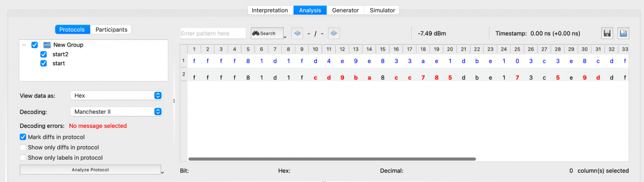Click the save-all disks icon
Image resolution: width=644 pixels, height=182 pixels.
[x=623, y=33]
